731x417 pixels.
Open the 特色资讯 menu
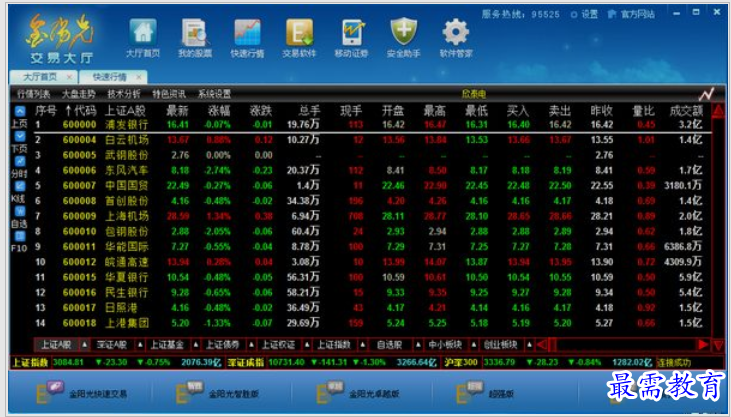tap(169, 94)
